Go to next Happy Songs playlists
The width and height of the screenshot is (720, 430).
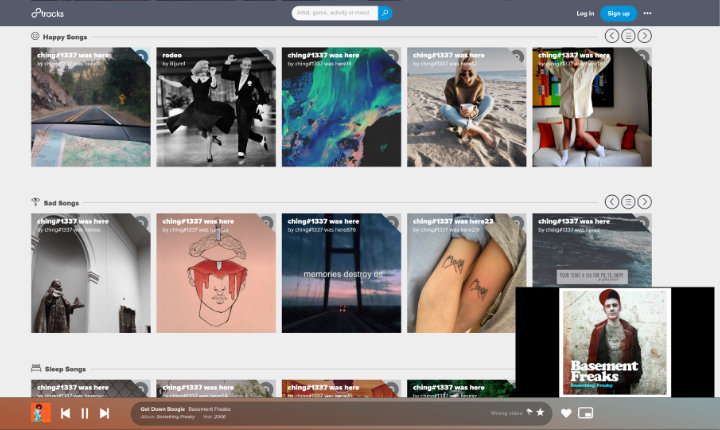tap(645, 36)
